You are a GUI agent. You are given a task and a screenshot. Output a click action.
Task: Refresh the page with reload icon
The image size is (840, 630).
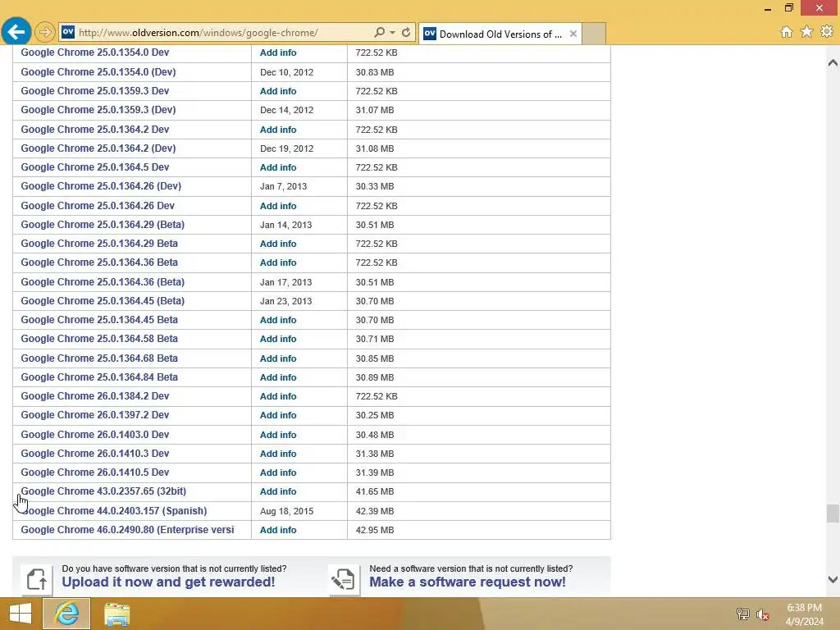(x=406, y=33)
